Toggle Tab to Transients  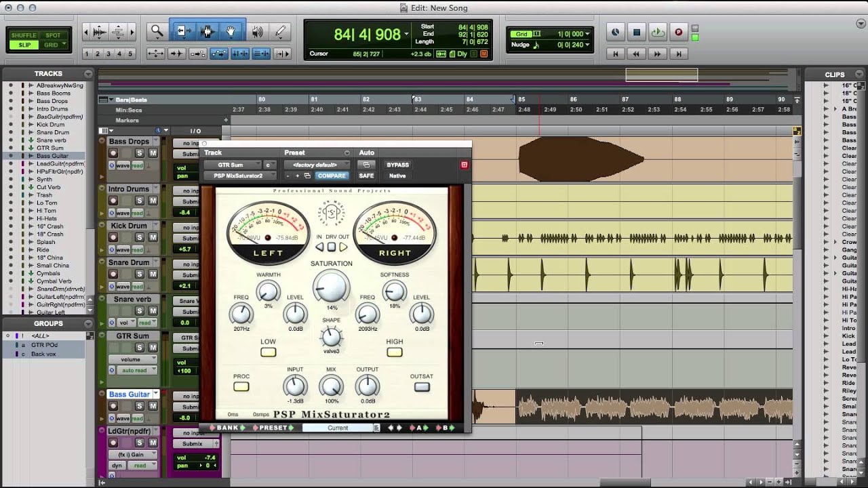coord(176,54)
